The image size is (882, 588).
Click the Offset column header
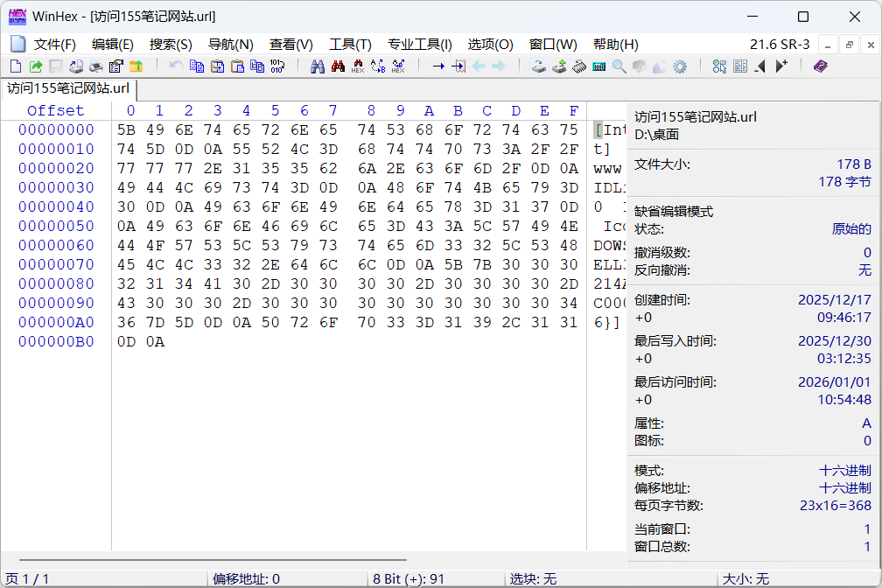click(x=55, y=110)
